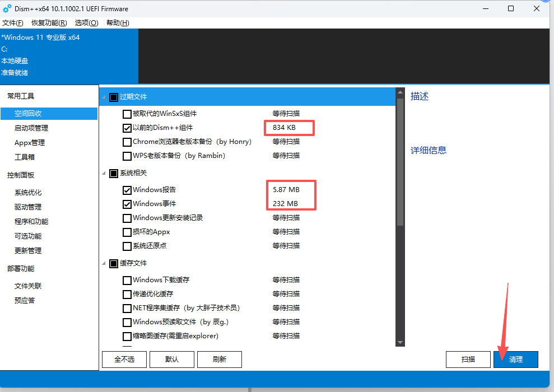
Task: Click the list scrollbar up arrow
Action: click(x=400, y=92)
